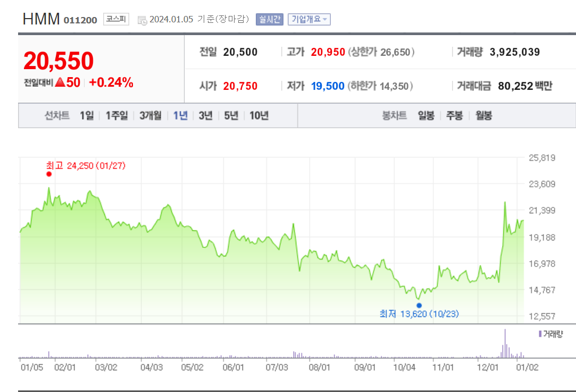Viewport: 576px width, 392px height.
Task: Select the 3년 line chart tab
Action: (x=206, y=116)
